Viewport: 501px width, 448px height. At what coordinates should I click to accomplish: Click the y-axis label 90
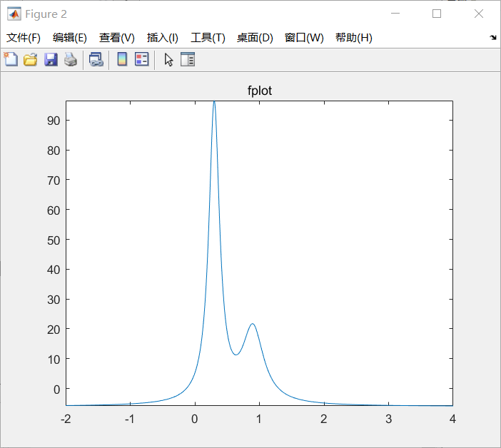pyautogui.click(x=54, y=121)
